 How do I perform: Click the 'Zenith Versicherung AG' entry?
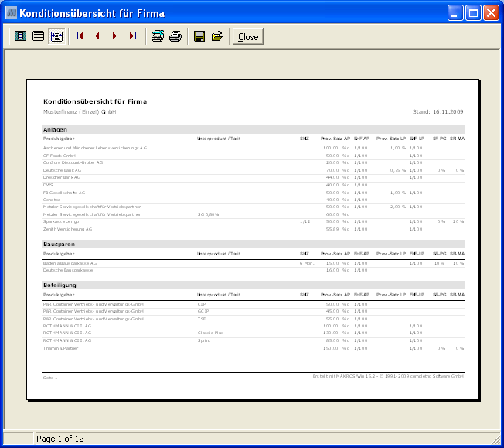(x=67, y=229)
